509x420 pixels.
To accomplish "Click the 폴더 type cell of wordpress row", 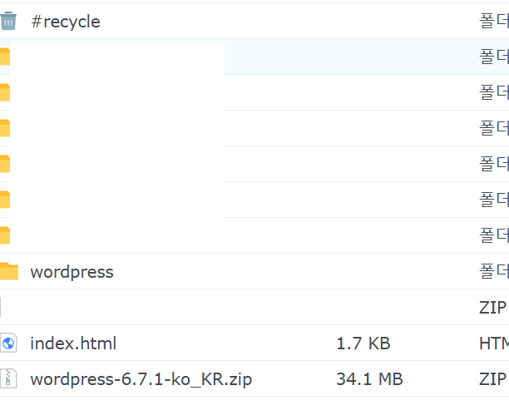I will [494, 271].
